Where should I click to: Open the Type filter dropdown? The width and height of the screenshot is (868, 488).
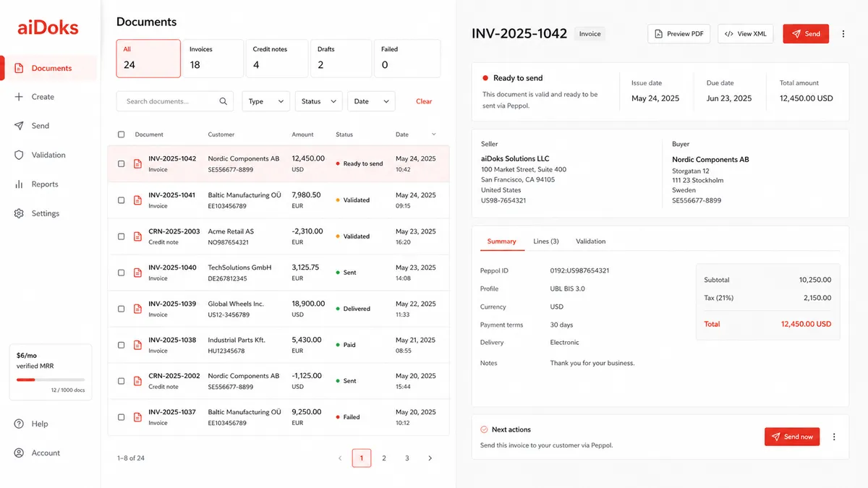click(265, 101)
